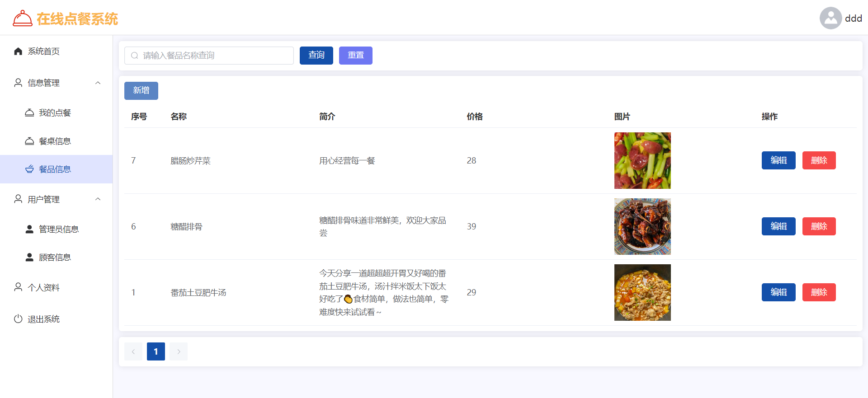Click the 用心经营每一餐 description cell

(347, 161)
